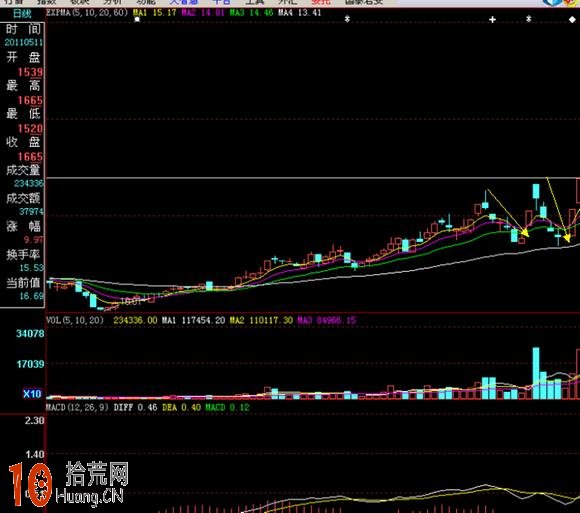580x513 pixels.
Task: Open the MACD(12,26,9) indicator label
Action: pos(77,408)
